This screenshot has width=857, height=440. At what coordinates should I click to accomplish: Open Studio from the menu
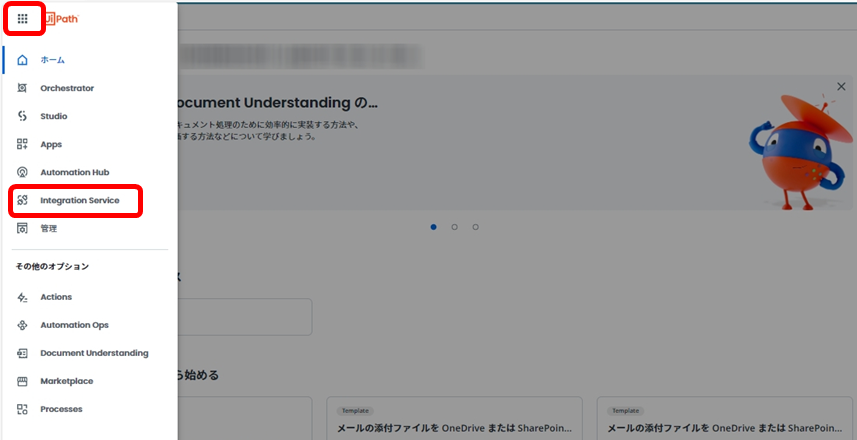[x=54, y=116]
